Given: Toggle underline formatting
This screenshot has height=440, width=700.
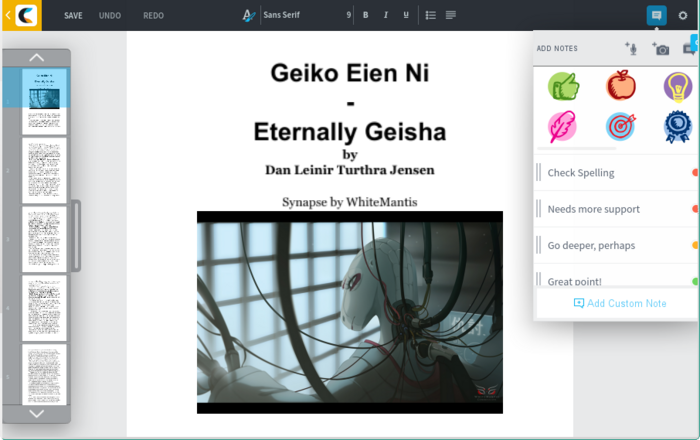Looking at the screenshot, I should click(406, 15).
